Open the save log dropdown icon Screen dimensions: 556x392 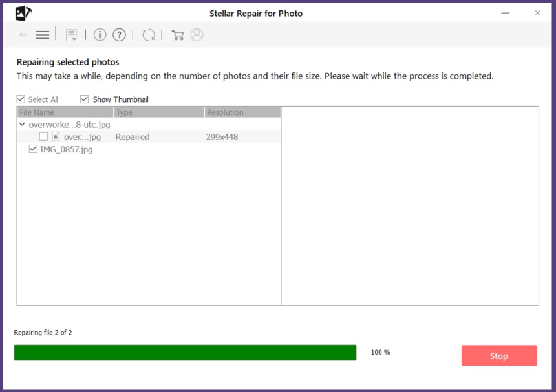point(71,35)
